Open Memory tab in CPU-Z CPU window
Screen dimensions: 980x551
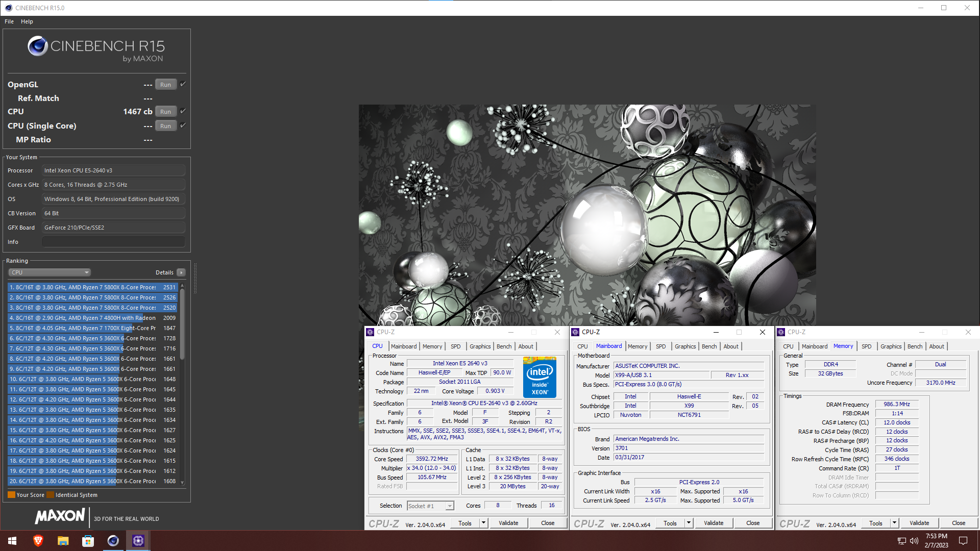(432, 346)
